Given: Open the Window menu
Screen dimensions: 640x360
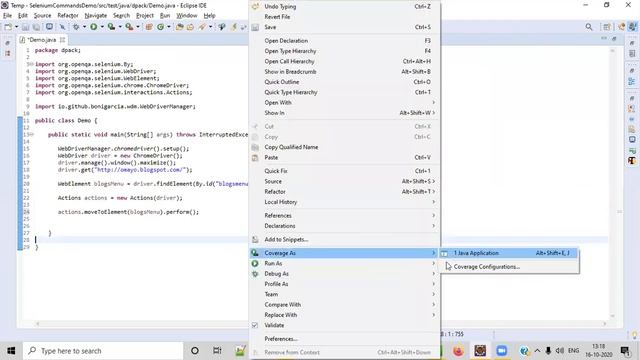Looking at the screenshot, I should tap(187, 16).
